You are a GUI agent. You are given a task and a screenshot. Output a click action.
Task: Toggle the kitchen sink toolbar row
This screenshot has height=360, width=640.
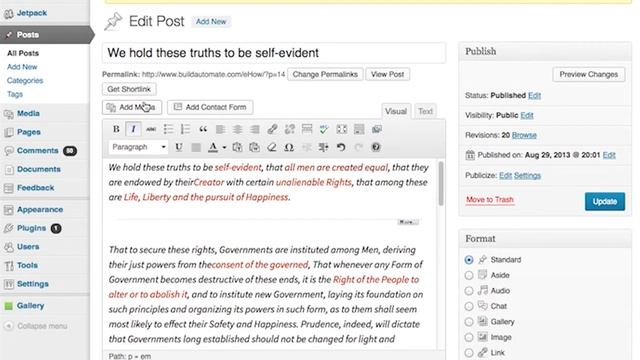359,129
